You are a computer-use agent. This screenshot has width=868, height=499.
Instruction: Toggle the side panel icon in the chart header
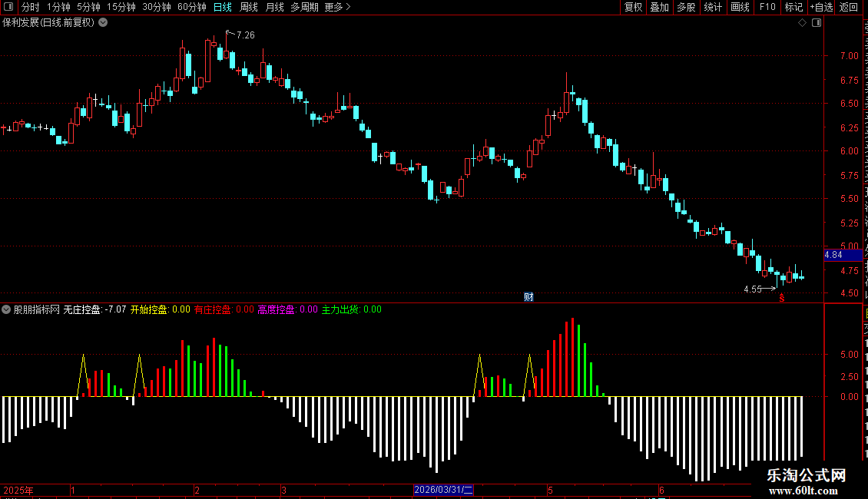click(817, 23)
